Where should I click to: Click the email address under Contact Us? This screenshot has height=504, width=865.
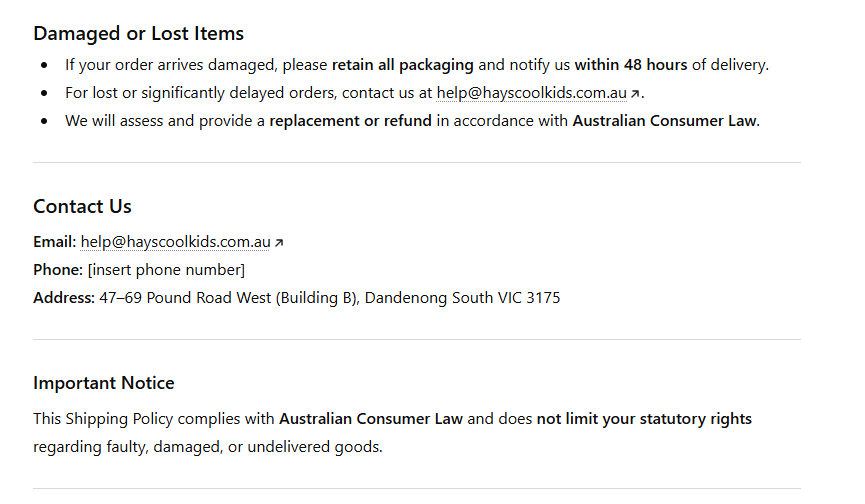pyautogui.click(x=176, y=241)
